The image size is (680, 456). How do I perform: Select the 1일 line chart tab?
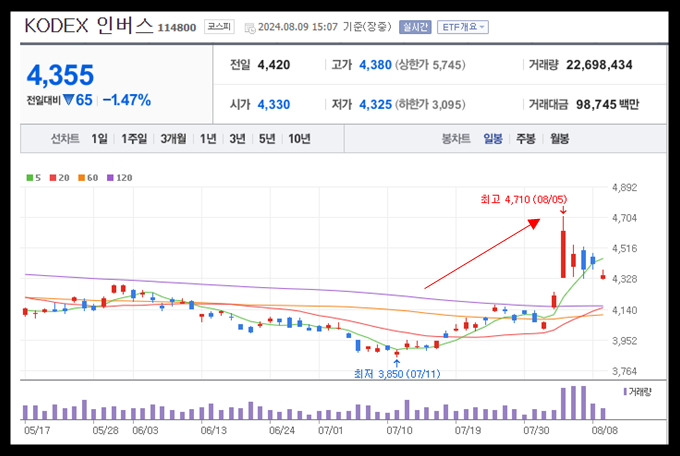(99, 139)
